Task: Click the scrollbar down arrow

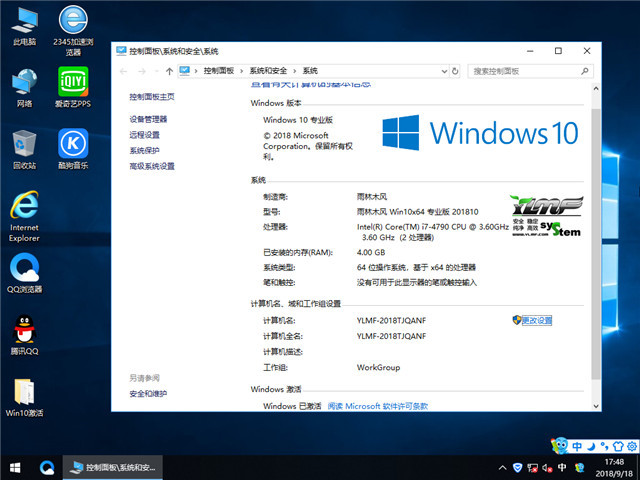Action: 596,406
